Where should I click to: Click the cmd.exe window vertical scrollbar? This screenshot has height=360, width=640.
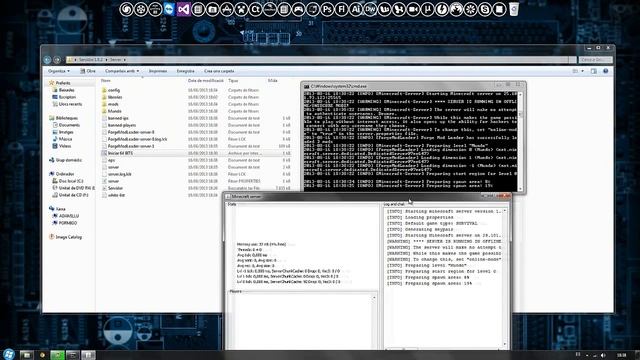[x=520, y=141]
